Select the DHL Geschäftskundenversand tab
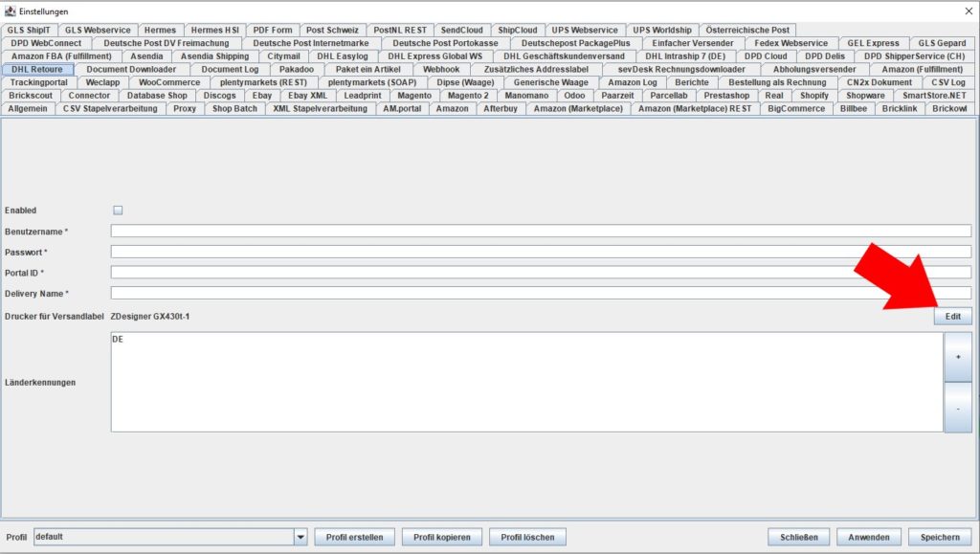The image size is (980, 554). 565,56
